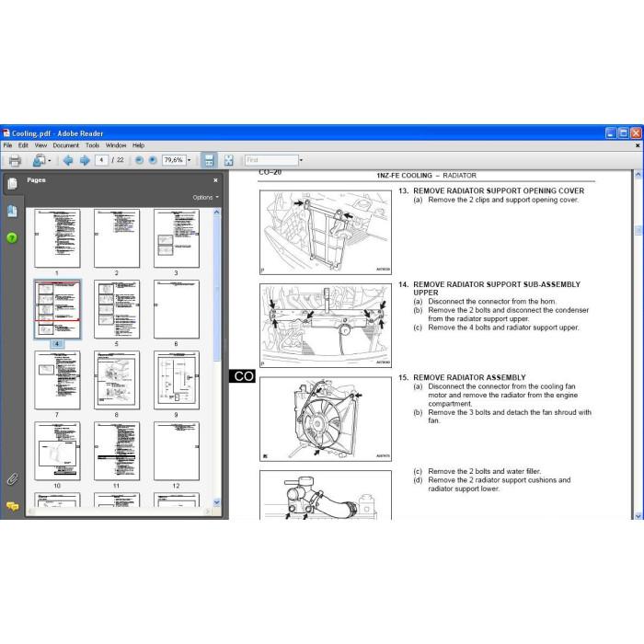The width and height of the screenshot is (644, 644).
Task: Open the Comments speech bubble panel icon
Action: [x=12, y=506]
